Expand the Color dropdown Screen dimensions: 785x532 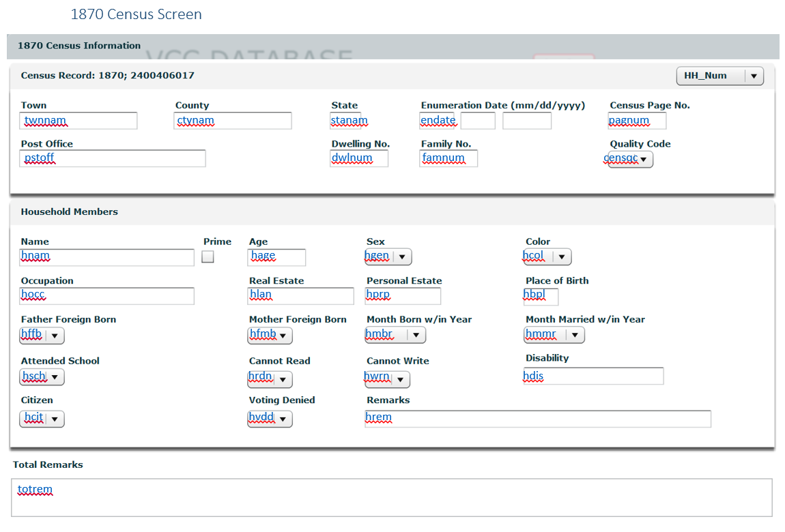(547, 257)
